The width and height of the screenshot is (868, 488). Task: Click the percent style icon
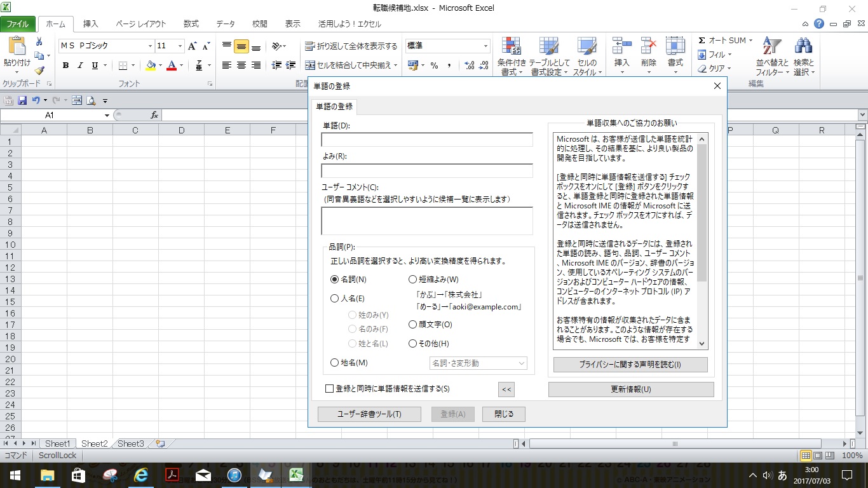click(434, 65)
